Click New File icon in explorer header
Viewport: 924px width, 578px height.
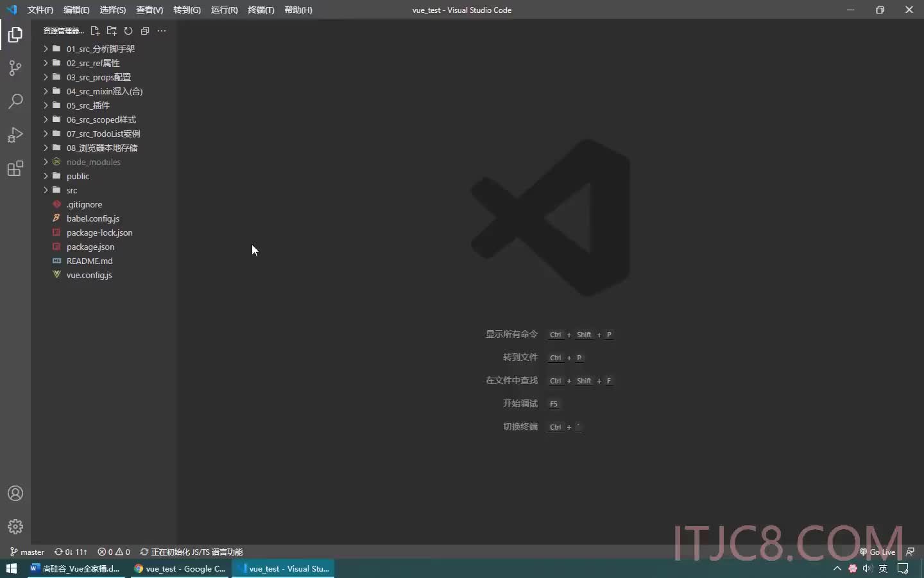tap(95, 31)
